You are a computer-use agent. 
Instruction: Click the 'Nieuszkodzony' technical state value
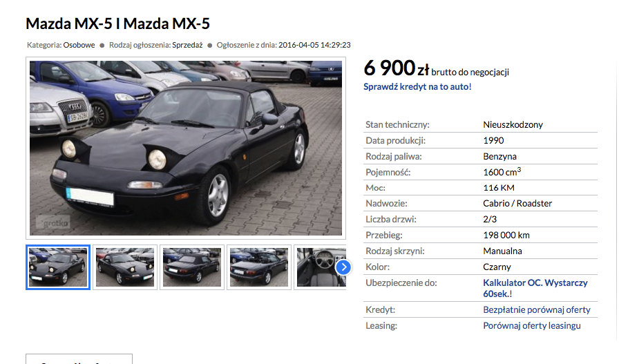(x=513, y=125)
